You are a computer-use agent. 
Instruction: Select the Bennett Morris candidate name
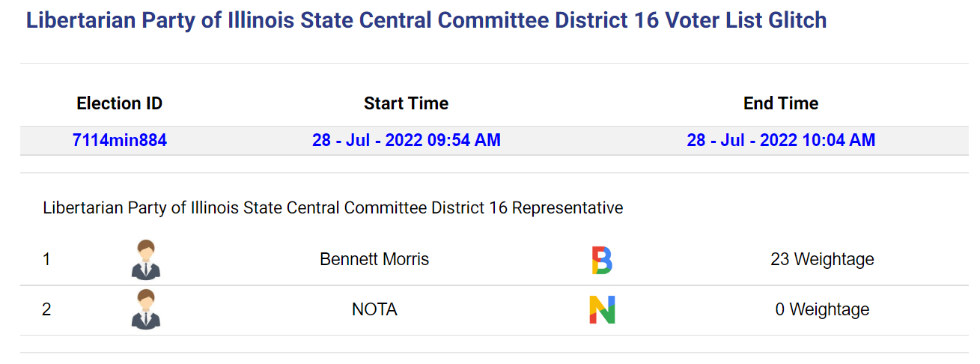click(374, 260)
